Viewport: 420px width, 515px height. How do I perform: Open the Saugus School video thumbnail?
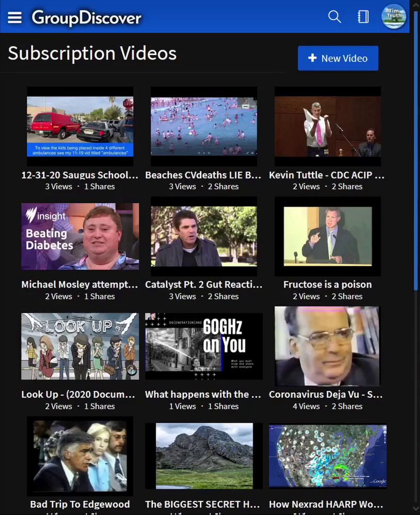80,126
